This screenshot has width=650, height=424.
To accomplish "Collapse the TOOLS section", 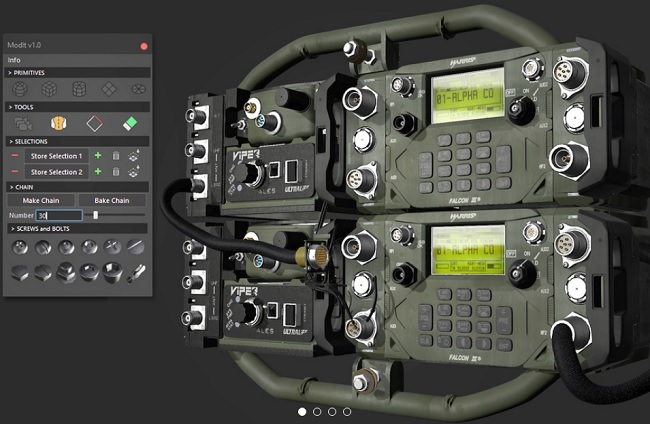I will click(77, 107).
